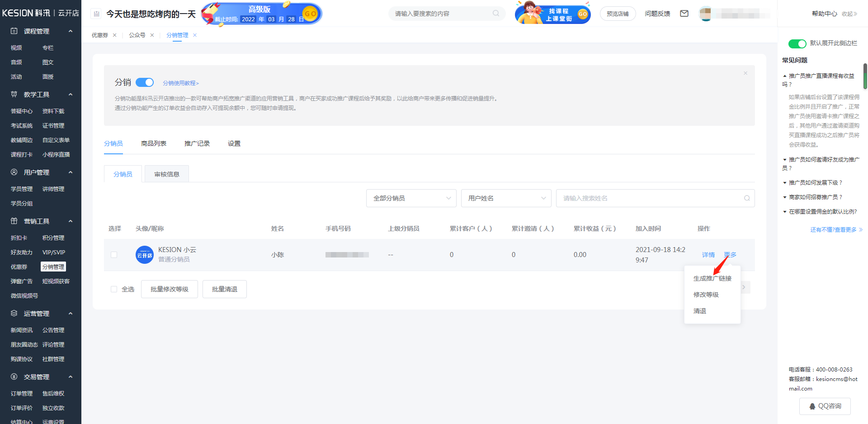Open 订单管理 in the sidebar
Image resolution: width=868 pixels, height=424 pixels.
[x=22, y=394]
